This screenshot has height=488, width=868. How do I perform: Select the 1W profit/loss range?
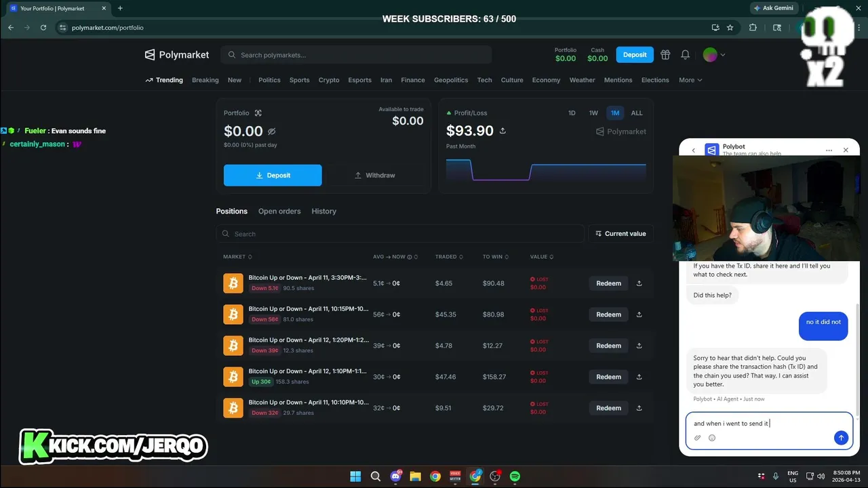593,113
